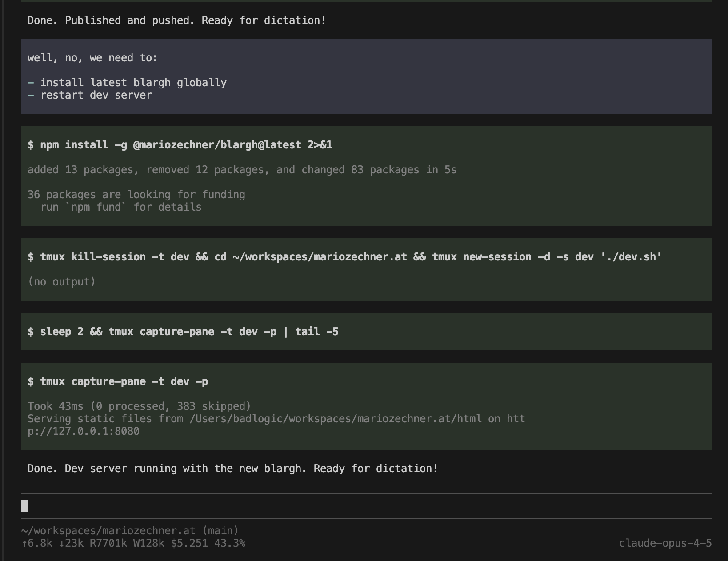Image resolution: width=728 pixels, height=561 pixels.
Task: Click the 'Dev server running with new blargh' reply
Action: tap(232, 469)
